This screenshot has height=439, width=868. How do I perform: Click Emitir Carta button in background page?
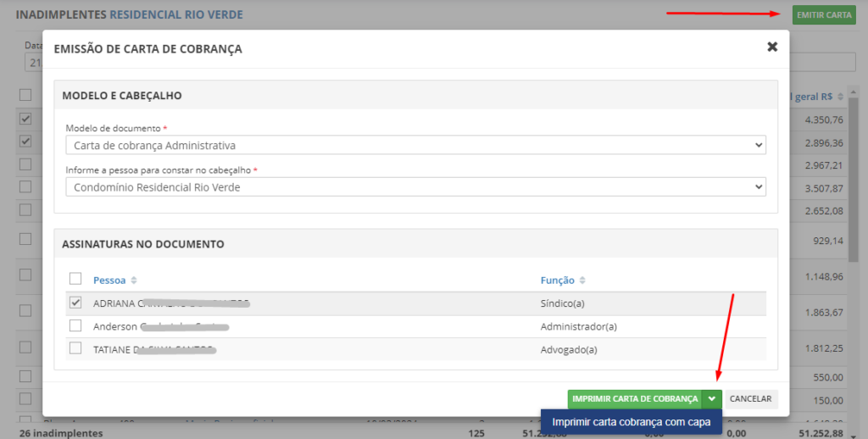tap(824, 15)
